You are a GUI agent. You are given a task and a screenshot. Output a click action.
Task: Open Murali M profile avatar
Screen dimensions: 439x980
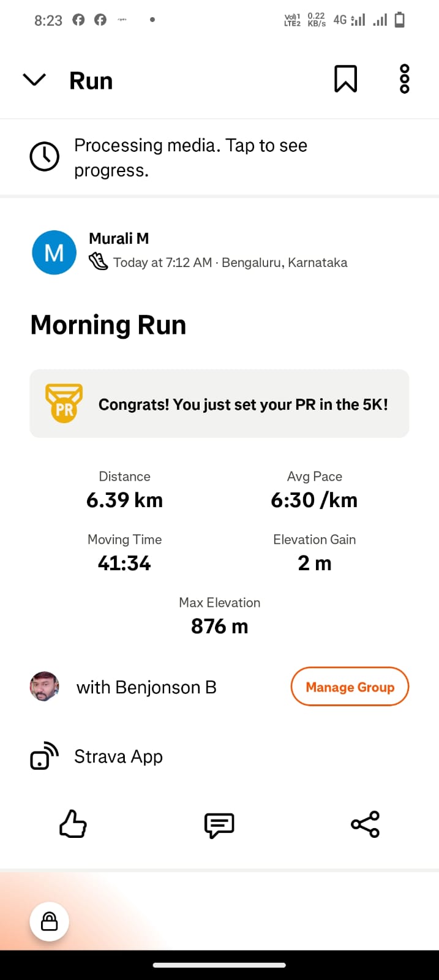tap(54, 252)
